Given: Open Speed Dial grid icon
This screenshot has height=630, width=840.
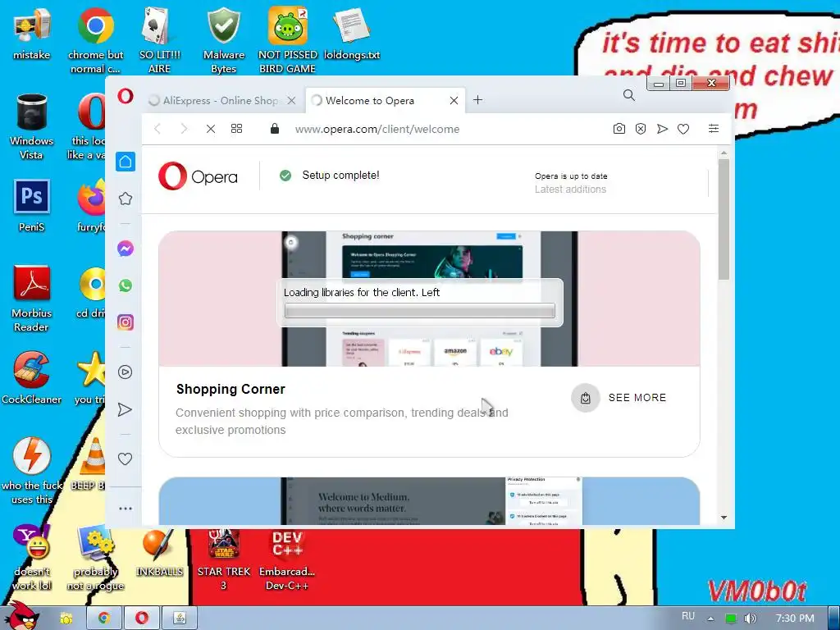Looking at the screenshot, I should point(236,129).
